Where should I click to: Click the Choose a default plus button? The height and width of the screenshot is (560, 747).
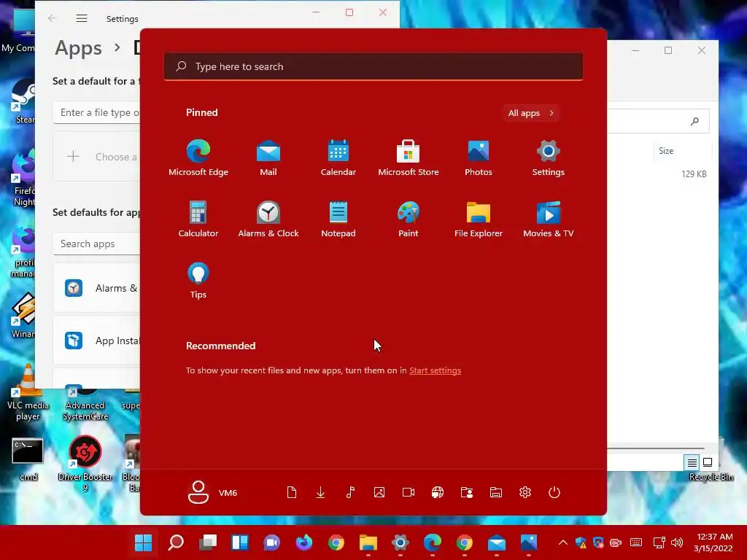pyautogui.click(x=74, y=157)
